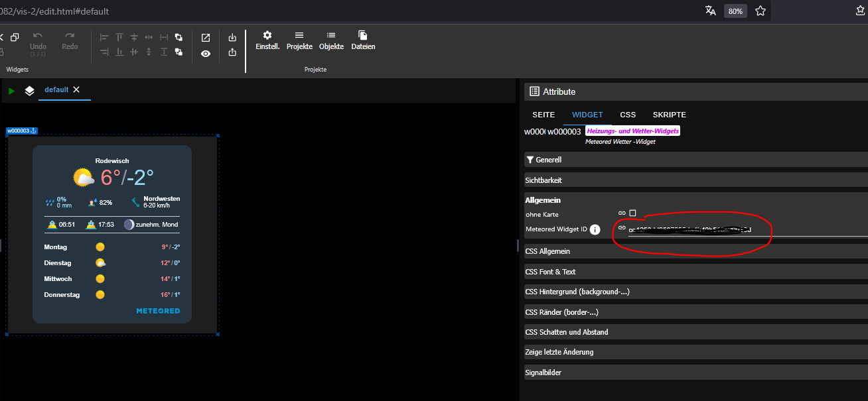Bring widget to front icon
The image size is (868, 401).
[179, 38]
